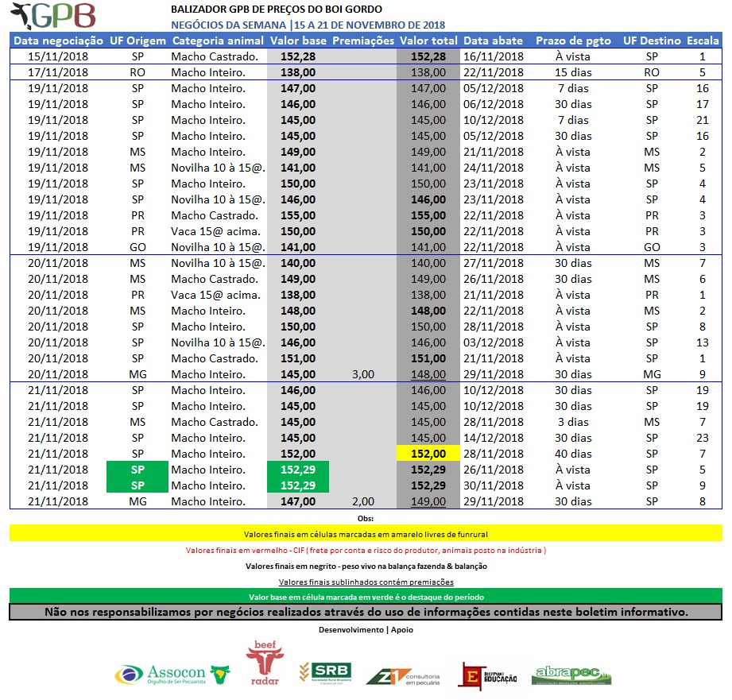This screenshot has height=700, width=732.
Task: Select the Beef Radar bull logo
Action: pos(265,662)
